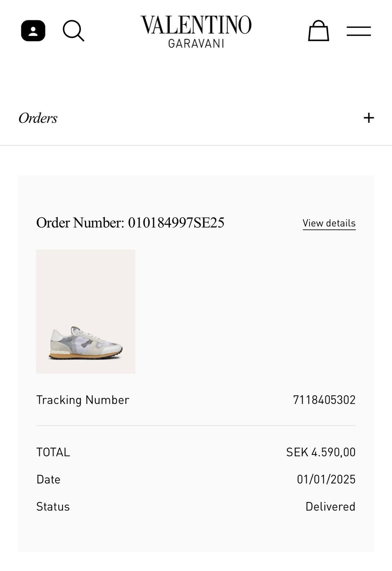392x571 pixels.
Task: Click the camouflage sneaker product thumbnail
Action: coord(86,343)
